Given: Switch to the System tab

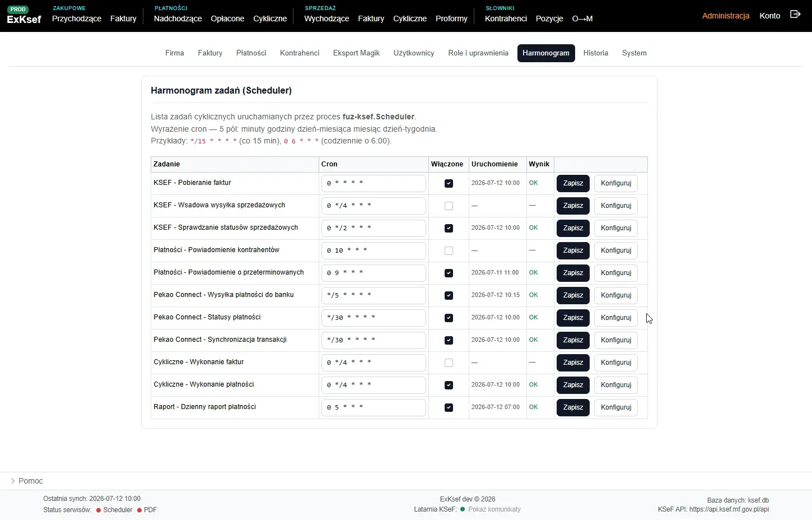Looking at the screenshot, I should (634, 53).
